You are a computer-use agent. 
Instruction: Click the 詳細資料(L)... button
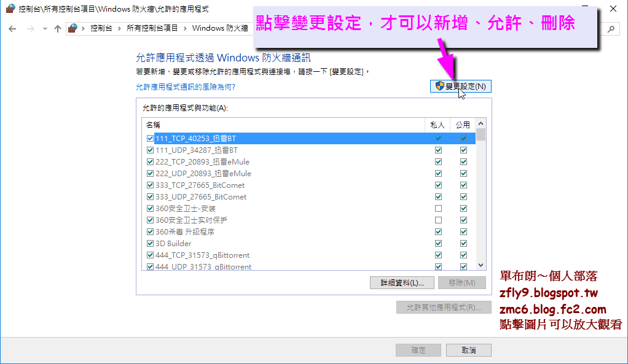402,283
